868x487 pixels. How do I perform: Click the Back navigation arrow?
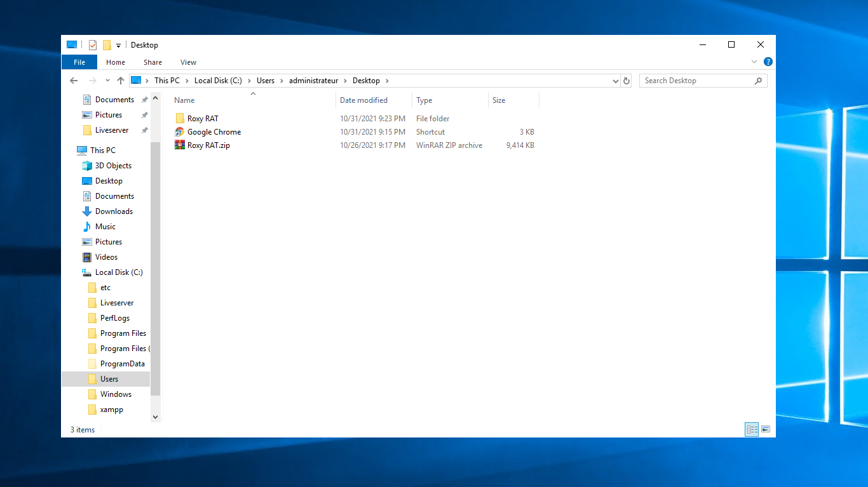(x=74, y=81)
